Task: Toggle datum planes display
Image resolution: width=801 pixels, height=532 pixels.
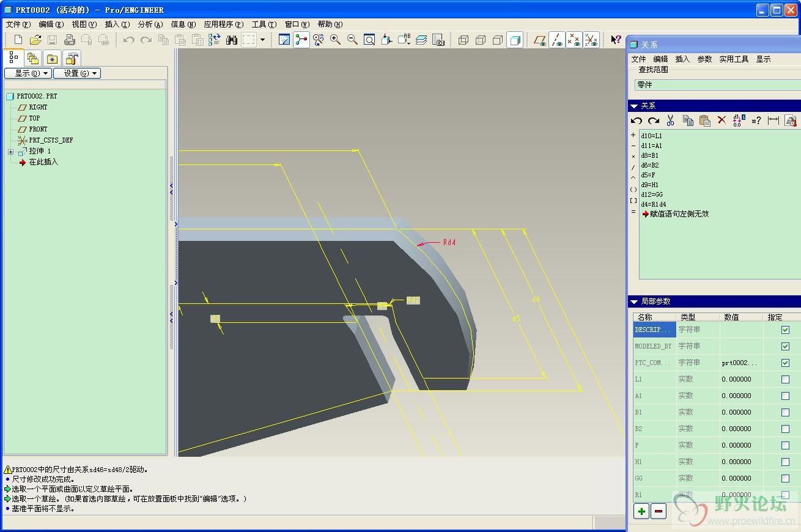Action: tap(540, 40)
